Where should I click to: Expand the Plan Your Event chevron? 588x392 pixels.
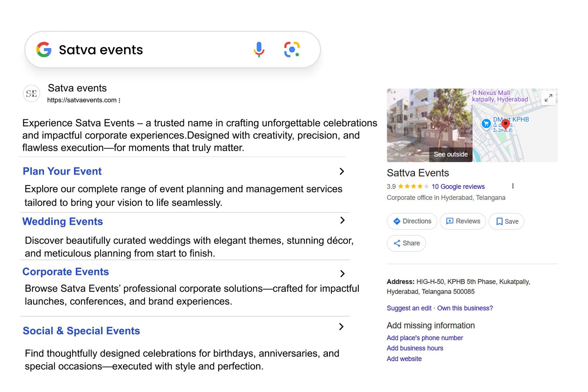point(342,172)
